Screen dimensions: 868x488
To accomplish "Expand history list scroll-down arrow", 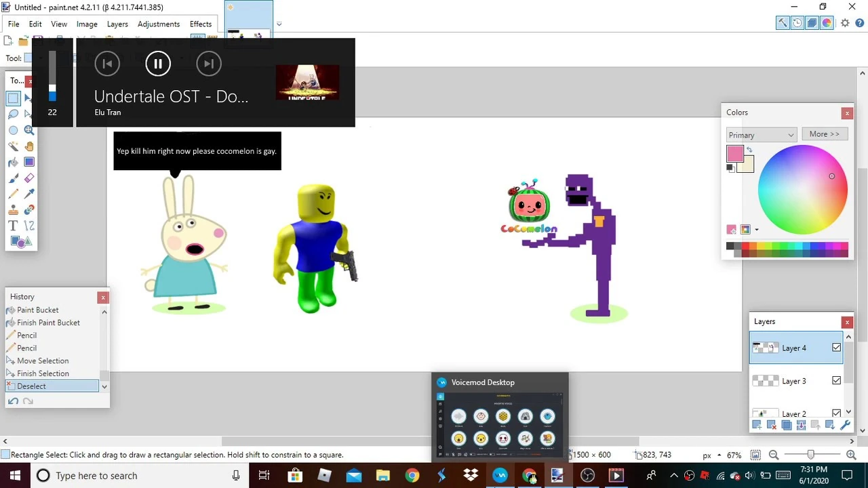I will [x=104, y=386].
